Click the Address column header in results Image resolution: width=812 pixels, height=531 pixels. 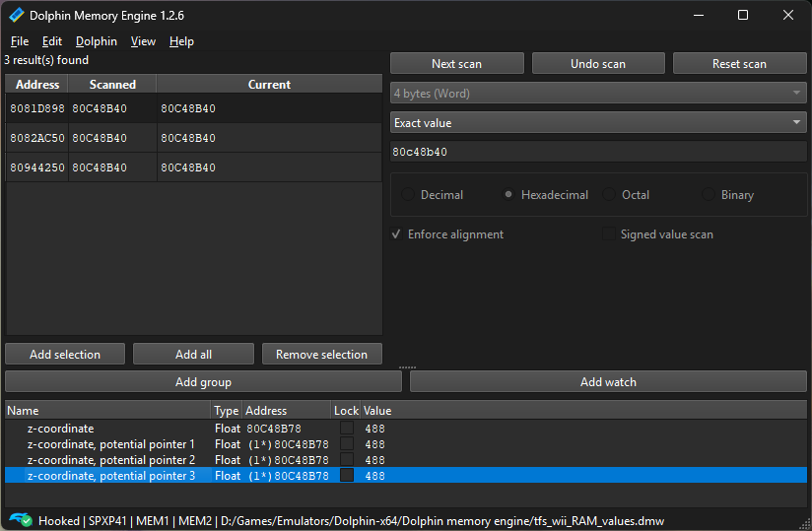click(37, 85)
